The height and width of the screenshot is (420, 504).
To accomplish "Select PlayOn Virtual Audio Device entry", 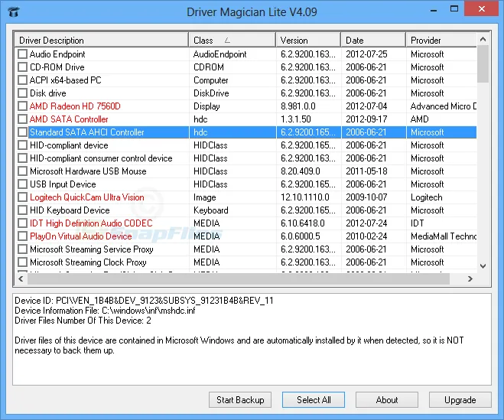I will click(x=80, y=236).
